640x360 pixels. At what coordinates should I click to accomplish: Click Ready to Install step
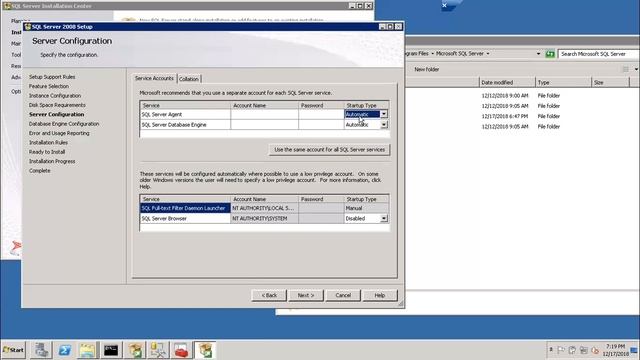click(x=47, y=152)
